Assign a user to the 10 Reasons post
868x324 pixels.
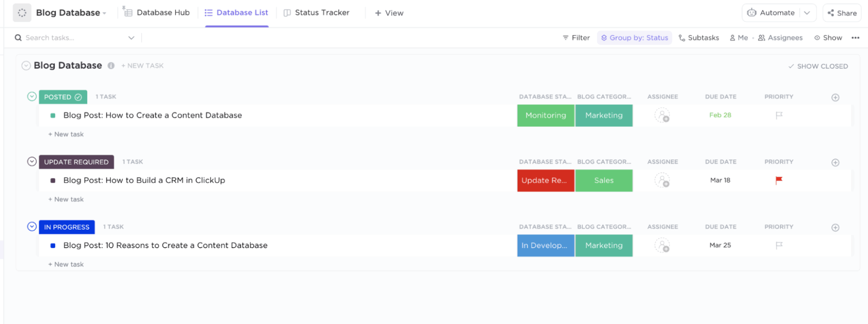tap(662, 246)
